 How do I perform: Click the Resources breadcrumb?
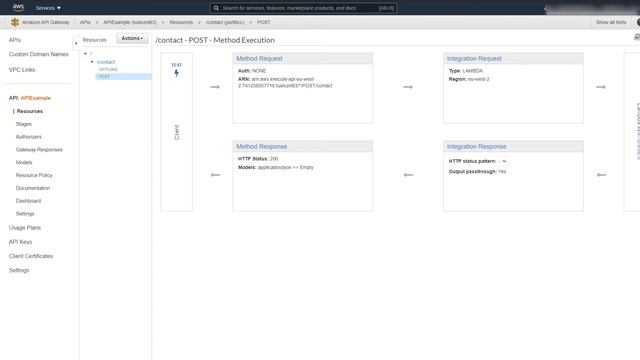pos(181,22)
